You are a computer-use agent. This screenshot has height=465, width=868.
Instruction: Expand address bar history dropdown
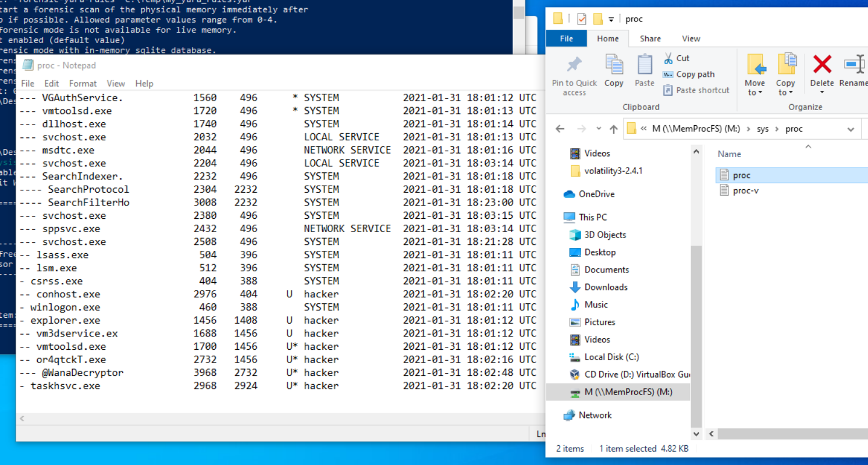point(851,129)
